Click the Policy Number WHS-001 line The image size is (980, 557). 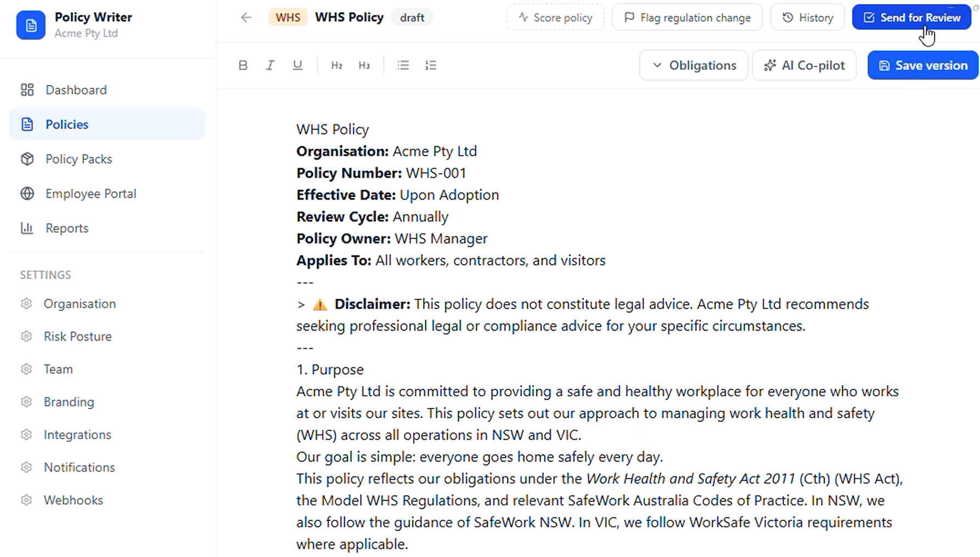coord(381,173)
